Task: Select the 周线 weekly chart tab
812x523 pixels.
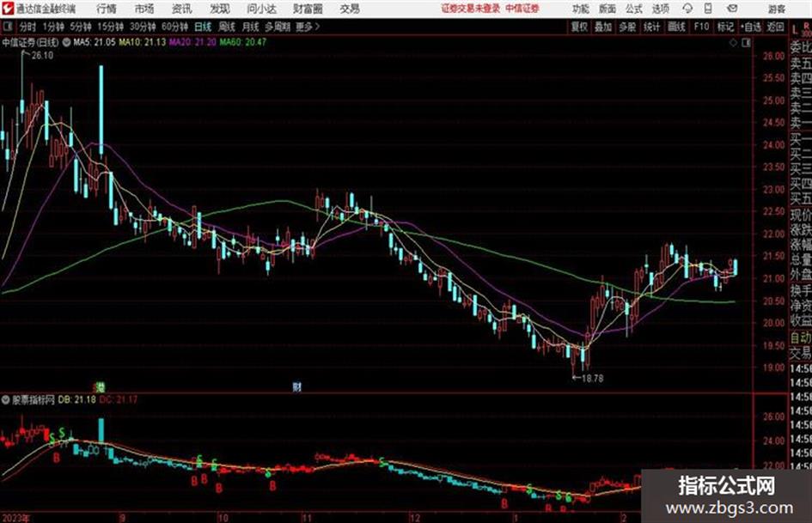Action: [227, 27]
